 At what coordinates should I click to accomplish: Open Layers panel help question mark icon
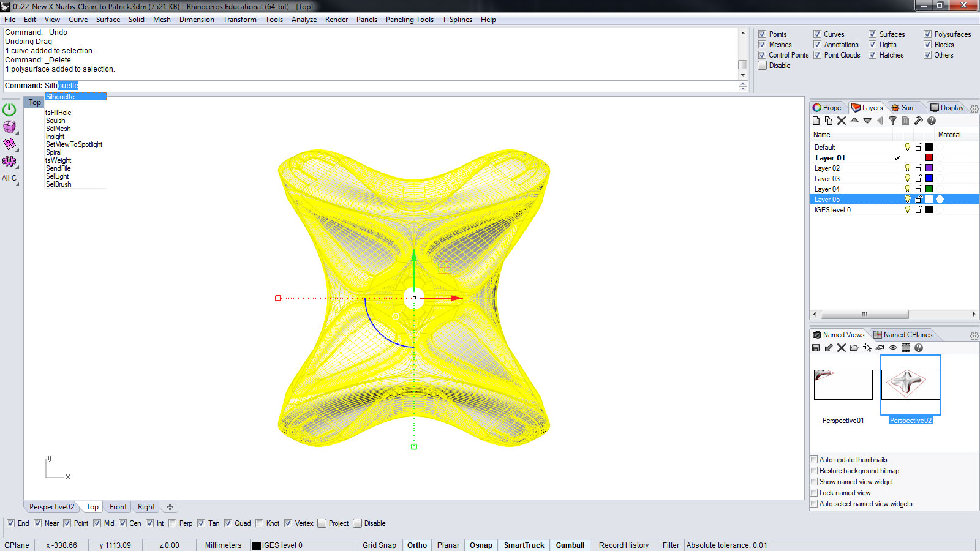coord(932,121)
